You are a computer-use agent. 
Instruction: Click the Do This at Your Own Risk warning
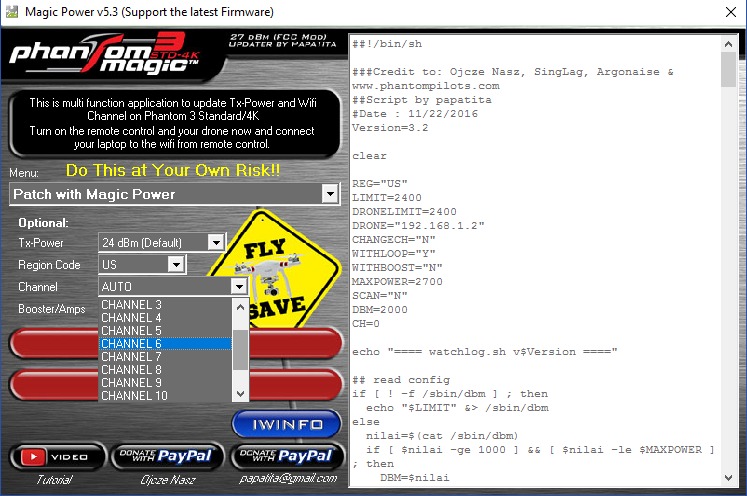point(173,170)
